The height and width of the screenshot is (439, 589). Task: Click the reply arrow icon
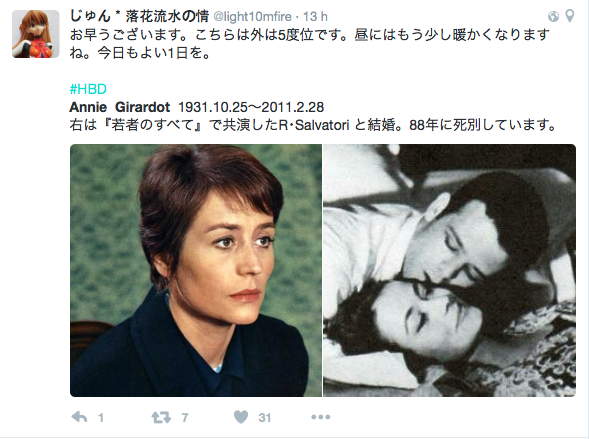tap(79, 417)
